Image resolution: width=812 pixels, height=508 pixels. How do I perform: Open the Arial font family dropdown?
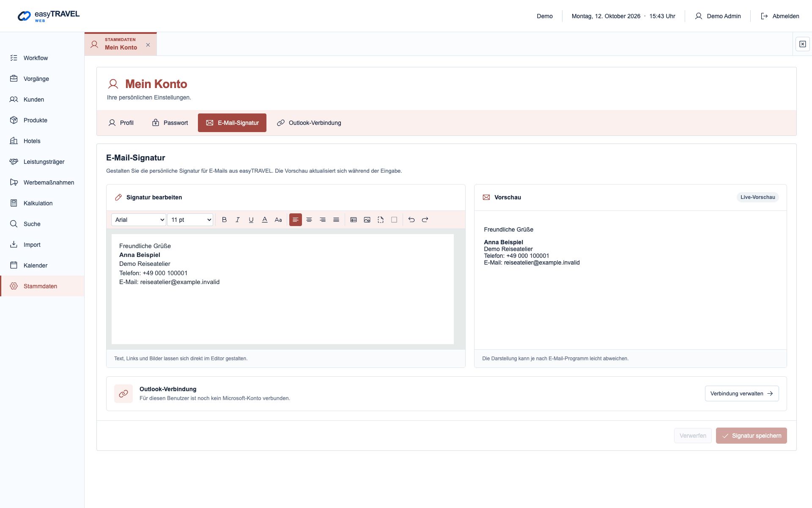click(139, 220)
